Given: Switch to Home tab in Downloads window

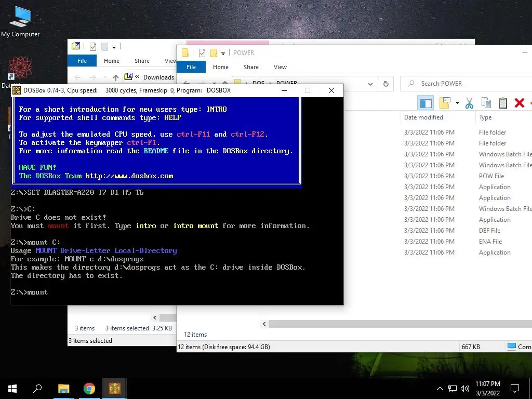Looking at the screenshot, I should coord(112,61).
